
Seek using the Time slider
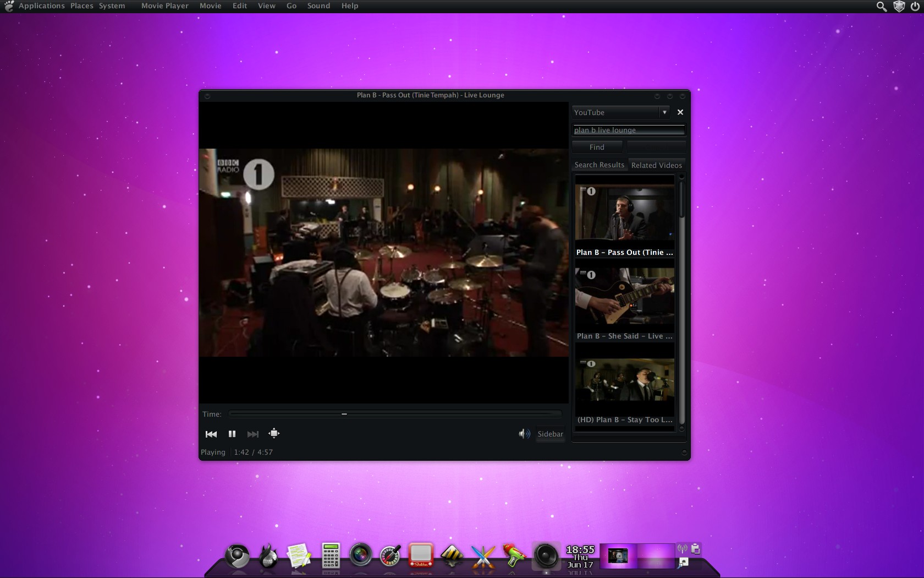coord(395,414)
